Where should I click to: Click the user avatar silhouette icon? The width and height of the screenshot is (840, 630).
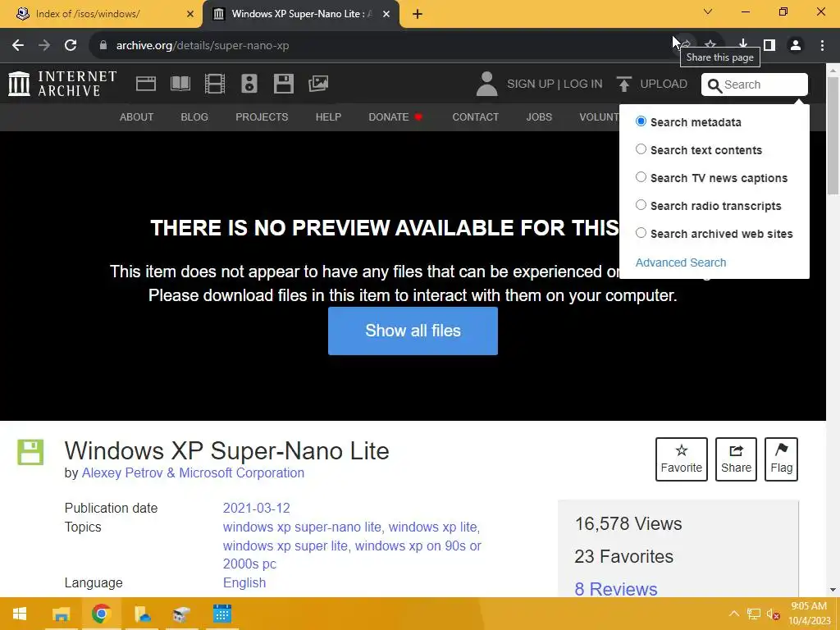coord(486,84)
